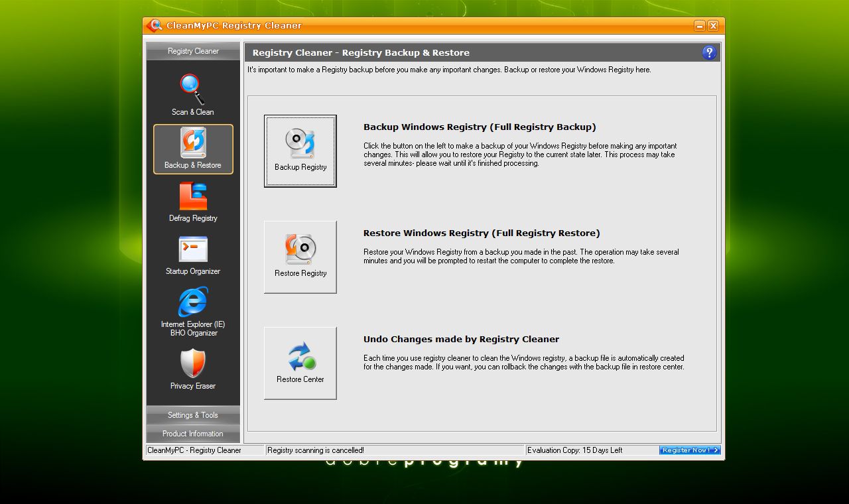Click the 'Backup Windows Registry (Full Registry Backup)' heading

pyautogui.click(x=480, y=127)
